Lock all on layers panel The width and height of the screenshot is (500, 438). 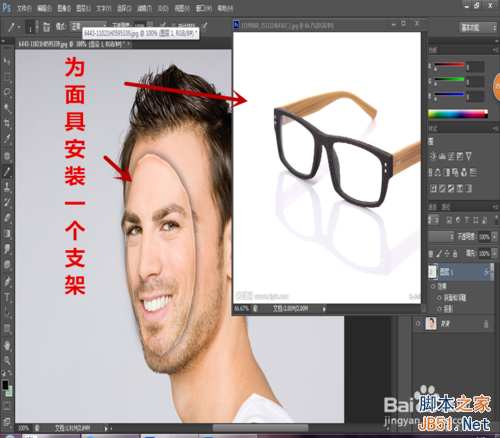455,254
